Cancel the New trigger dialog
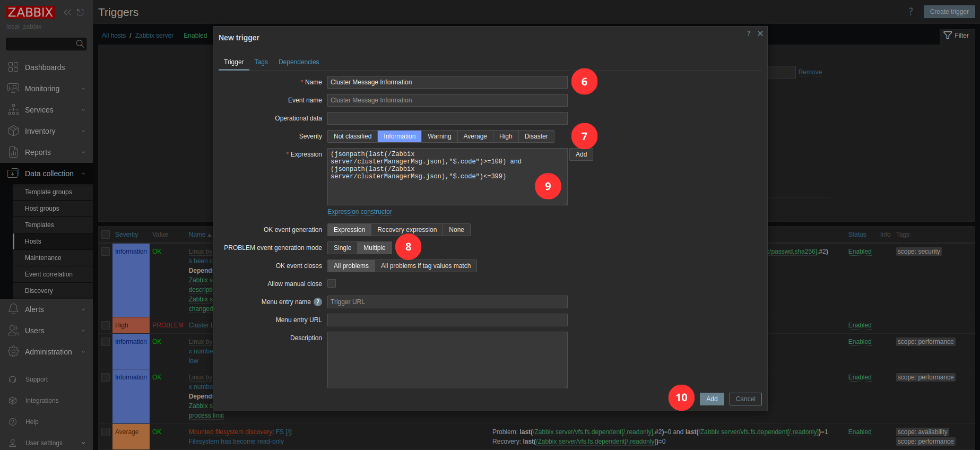This screenshot has width=980, height=450. pos(745,399)
